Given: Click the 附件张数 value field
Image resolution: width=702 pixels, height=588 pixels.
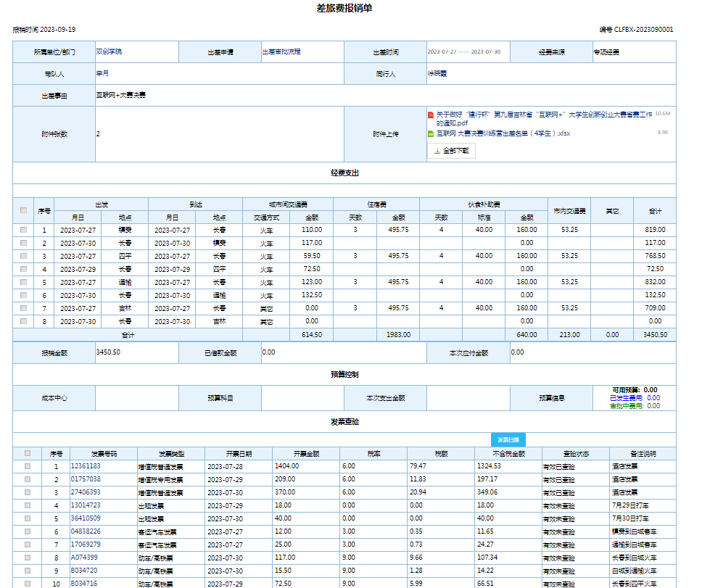Looking at the screenshot, I should pos(219,134).
